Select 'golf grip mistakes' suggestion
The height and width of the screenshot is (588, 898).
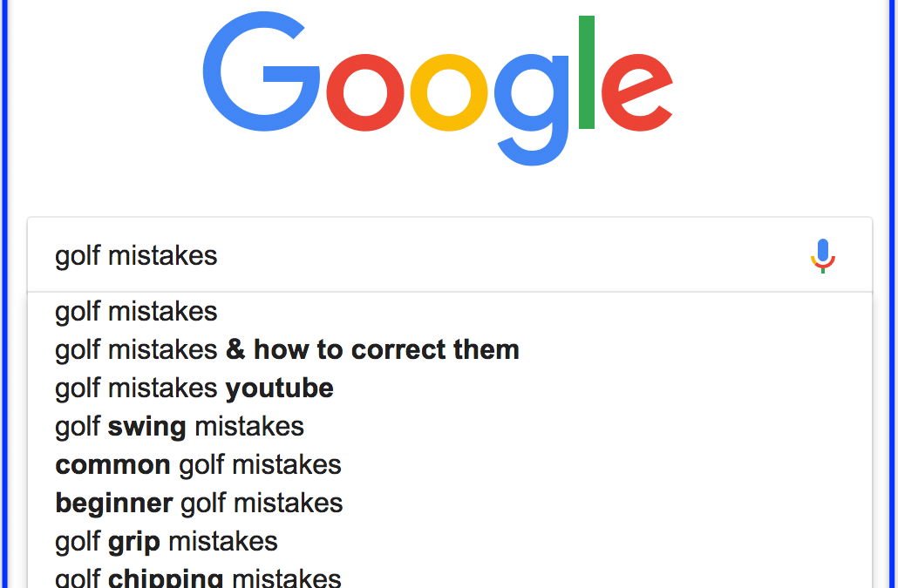[450, 542]
